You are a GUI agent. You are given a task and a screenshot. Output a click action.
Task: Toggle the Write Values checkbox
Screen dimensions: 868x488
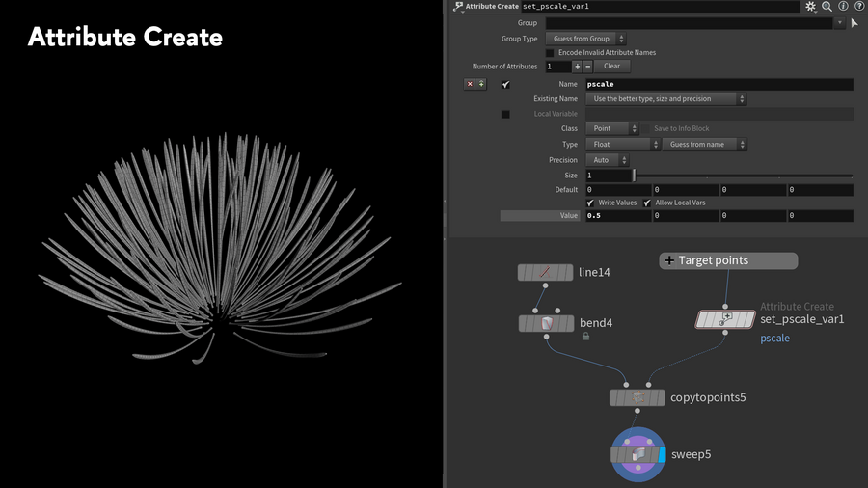[x=590, y=203]
